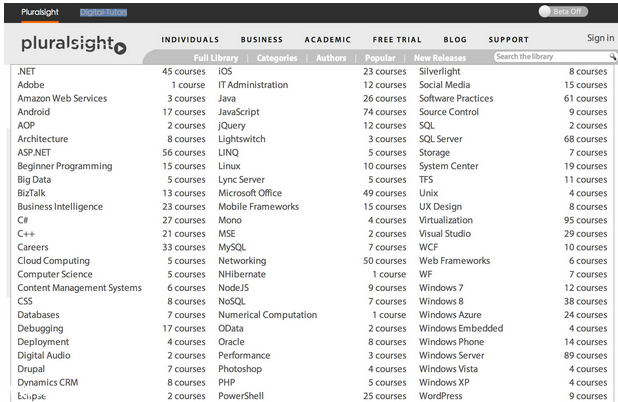Image resolution: width=618 pixels, height=402 pixels.
Task: Click the search magnifier icon
Action: [x=612, y=57]
